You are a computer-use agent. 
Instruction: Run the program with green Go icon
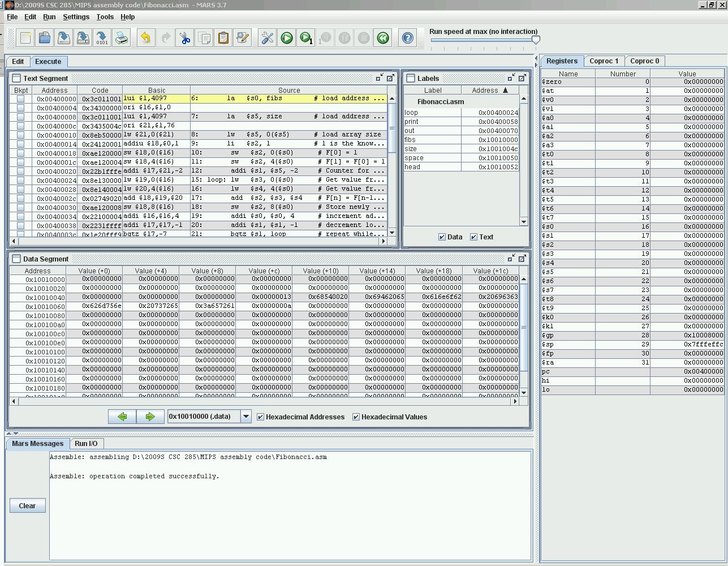pos(287,38)
